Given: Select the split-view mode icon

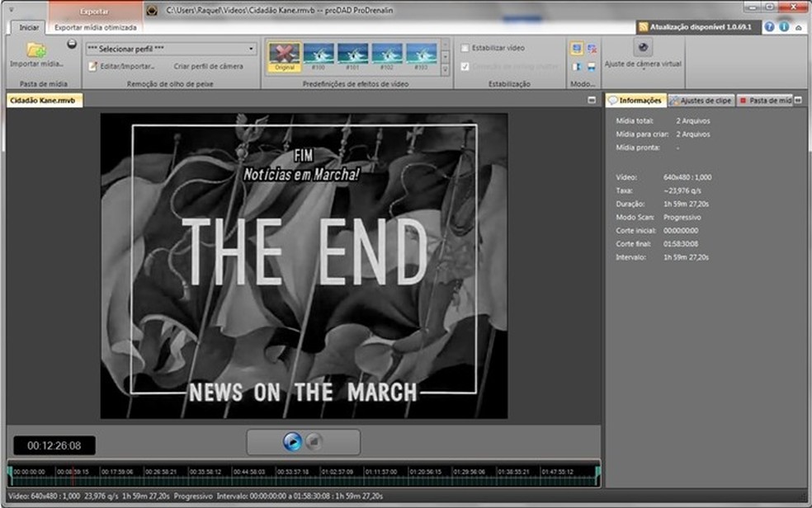Looking at the screenshot, I should pyautogui.click(x=576, y=67).
